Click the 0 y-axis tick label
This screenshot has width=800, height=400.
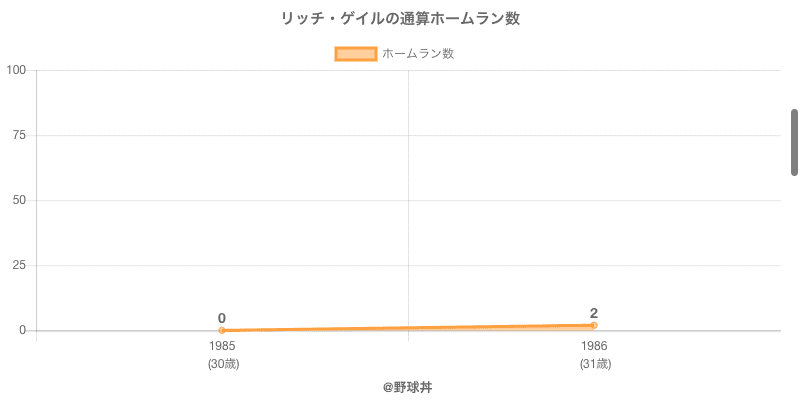click(23, 330)
